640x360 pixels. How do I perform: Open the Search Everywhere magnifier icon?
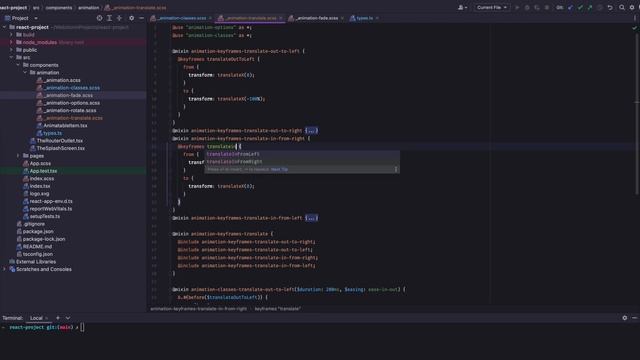click(622, 7)
